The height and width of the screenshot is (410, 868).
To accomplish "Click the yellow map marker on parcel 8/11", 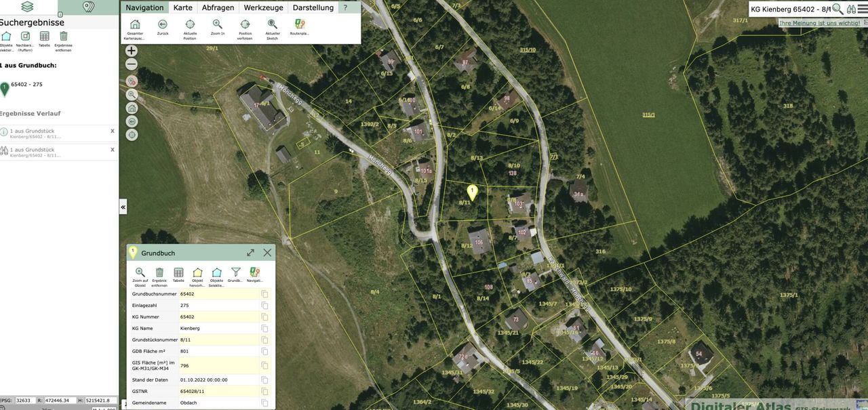I will point(473,192).
